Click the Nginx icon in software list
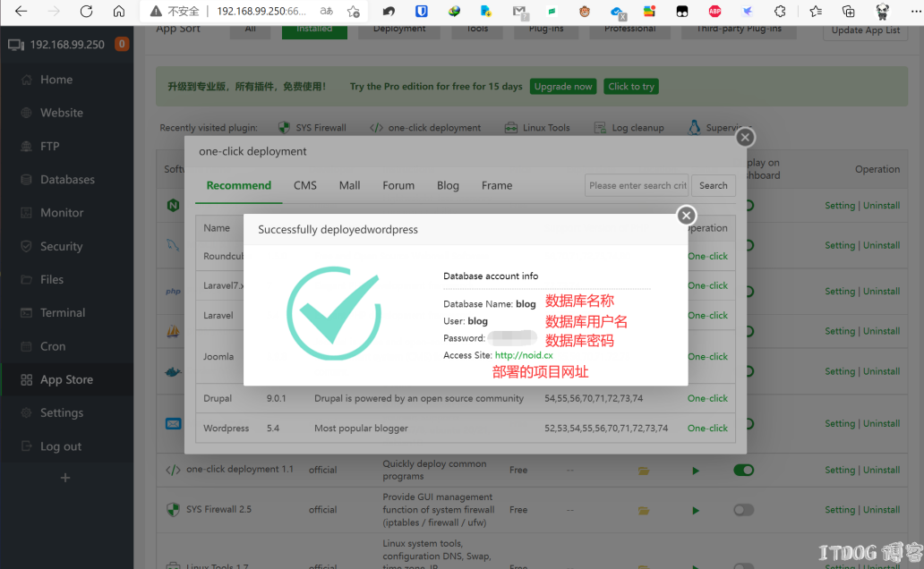The height and width of the screenshot is (569, 924). (173, 206)
